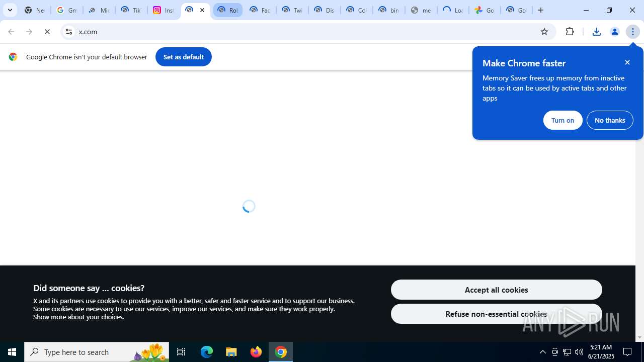Open the notification center icon
The width and height of the screenshot is (644, 362).
[x=627, y=352]
